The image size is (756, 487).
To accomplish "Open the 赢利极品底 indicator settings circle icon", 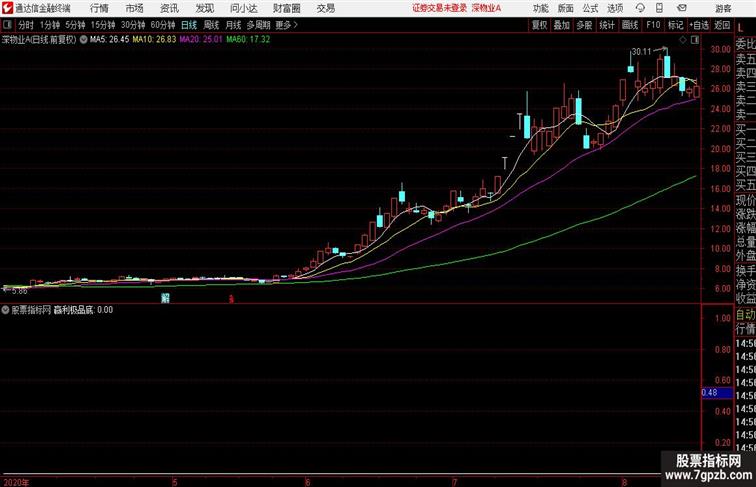I will (5, 310).
